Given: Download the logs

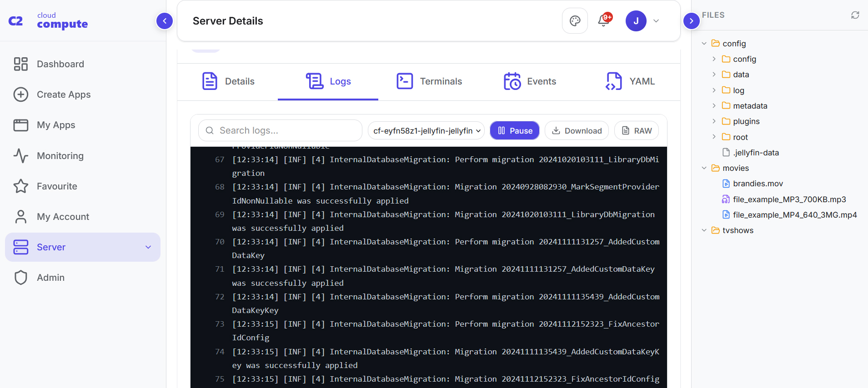Looking at the screenshot, I should (577, 130).
